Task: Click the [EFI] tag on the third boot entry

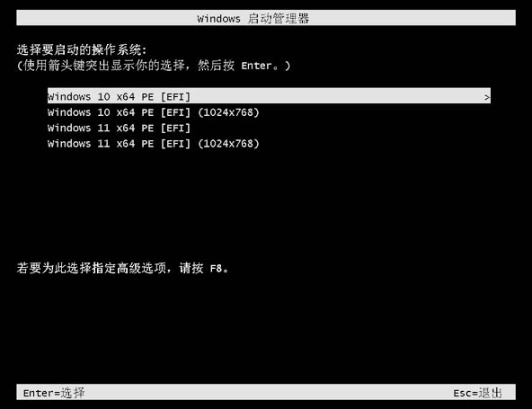Action: click(175, 128)
